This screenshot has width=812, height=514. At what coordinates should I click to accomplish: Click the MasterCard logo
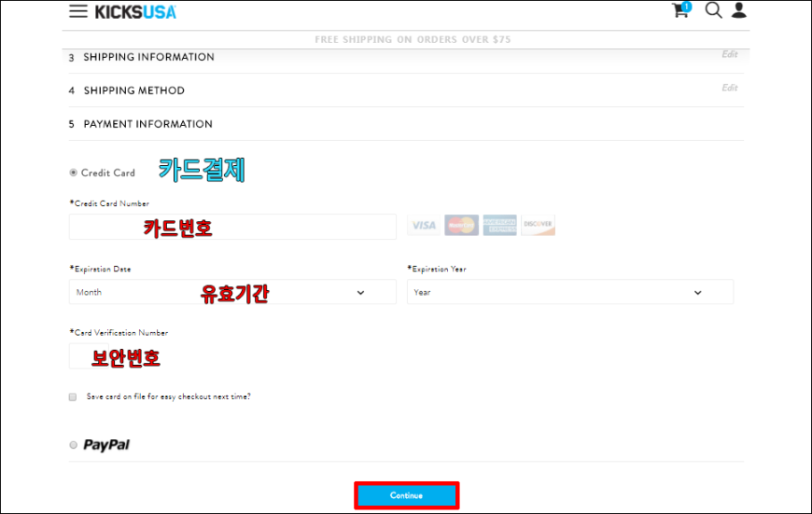coord(461,225)
